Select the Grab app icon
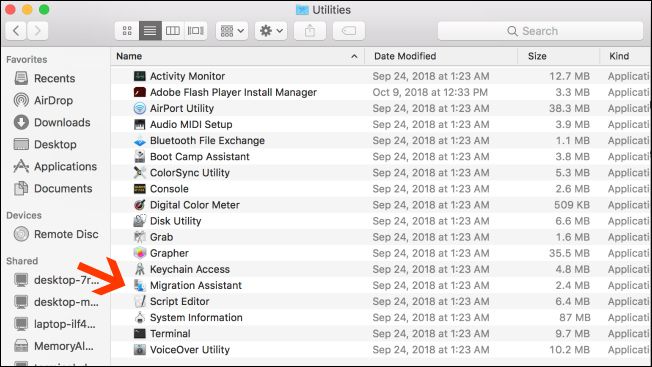Screen dimensions: 652x367 [140, 237]
